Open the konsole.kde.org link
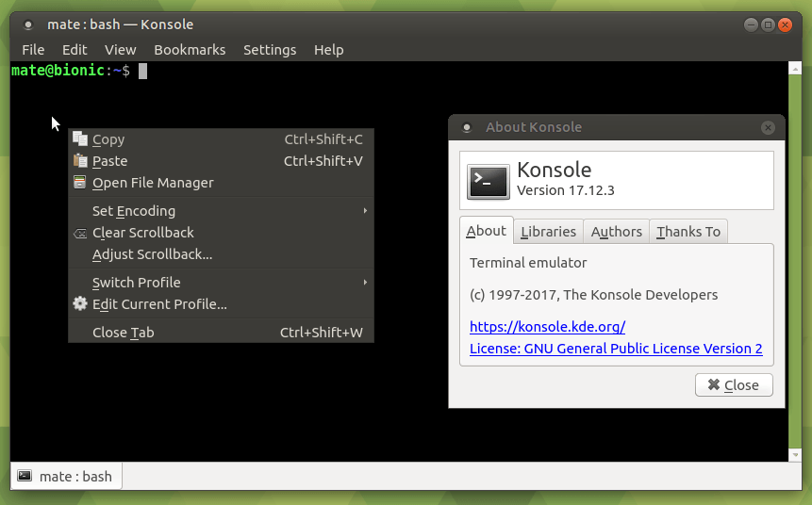The height and width of the screenshot is (505, 812). (547, 327)
